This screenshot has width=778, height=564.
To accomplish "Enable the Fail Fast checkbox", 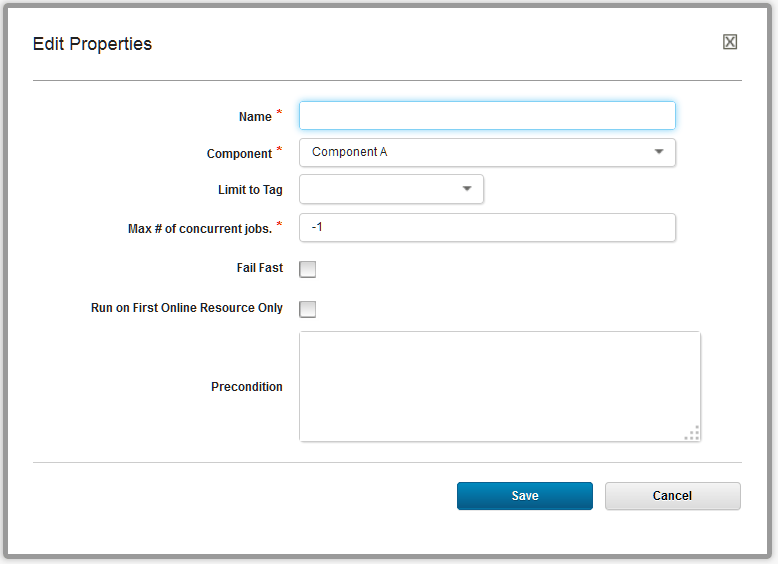I will [308, 269].
